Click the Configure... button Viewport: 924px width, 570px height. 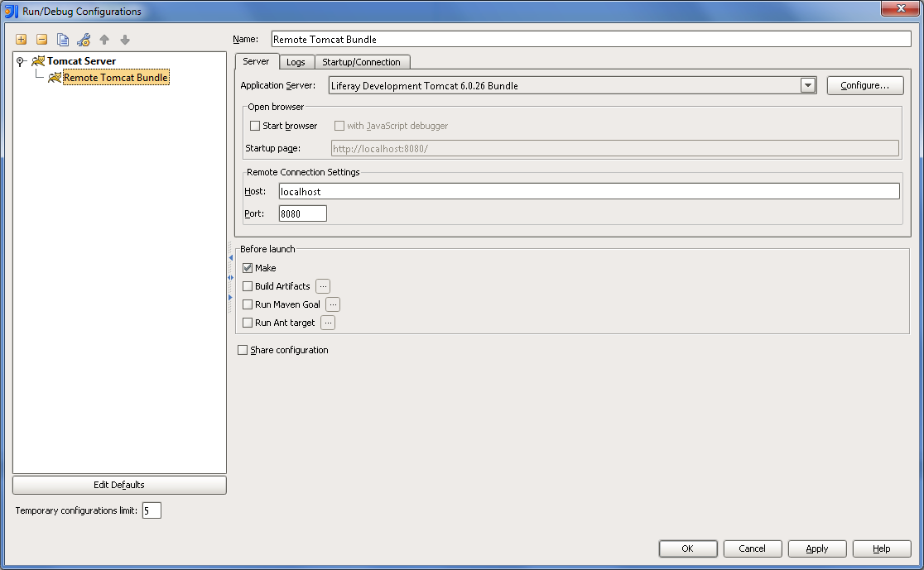(864, 85)
